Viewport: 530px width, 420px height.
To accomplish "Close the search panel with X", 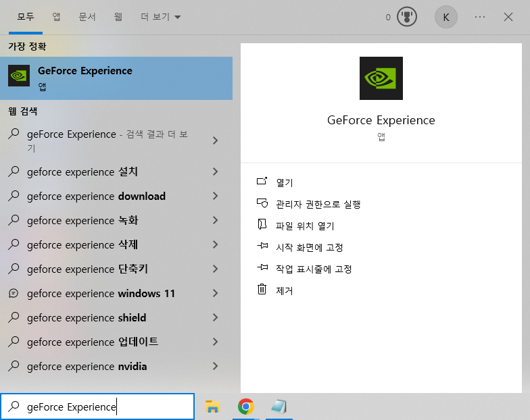I will tap(508, 17).
